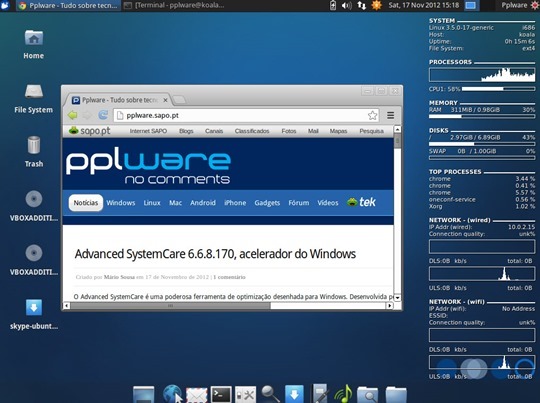Viewport: 540px width, 403px height.
Task: Click the horizontal scrollbar right arrow
Action: (390, 306)
